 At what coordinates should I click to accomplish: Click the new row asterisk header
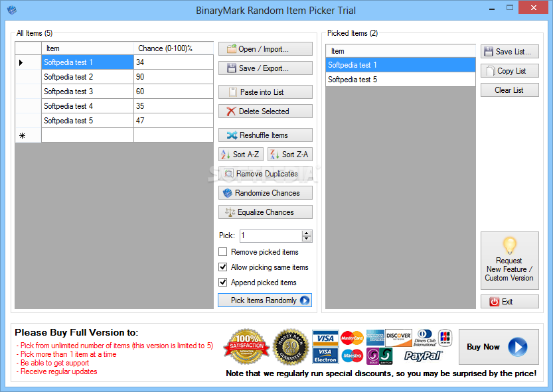[28, 135]
